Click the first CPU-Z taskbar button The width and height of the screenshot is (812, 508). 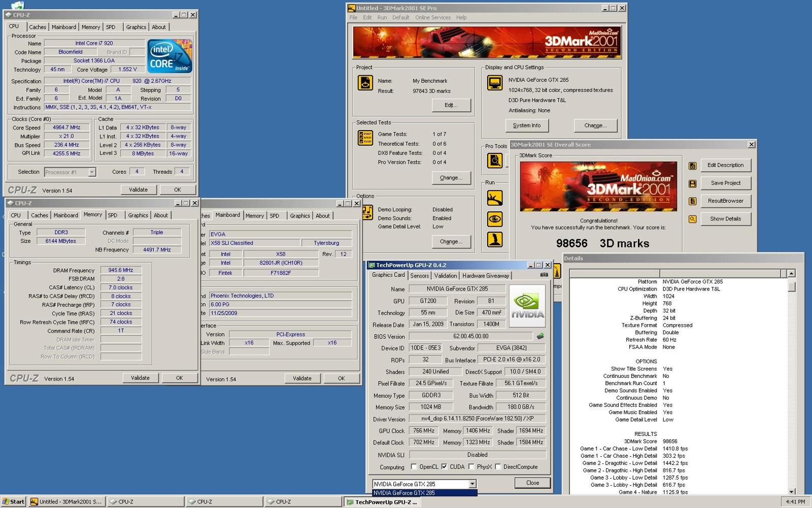[145, 502]
